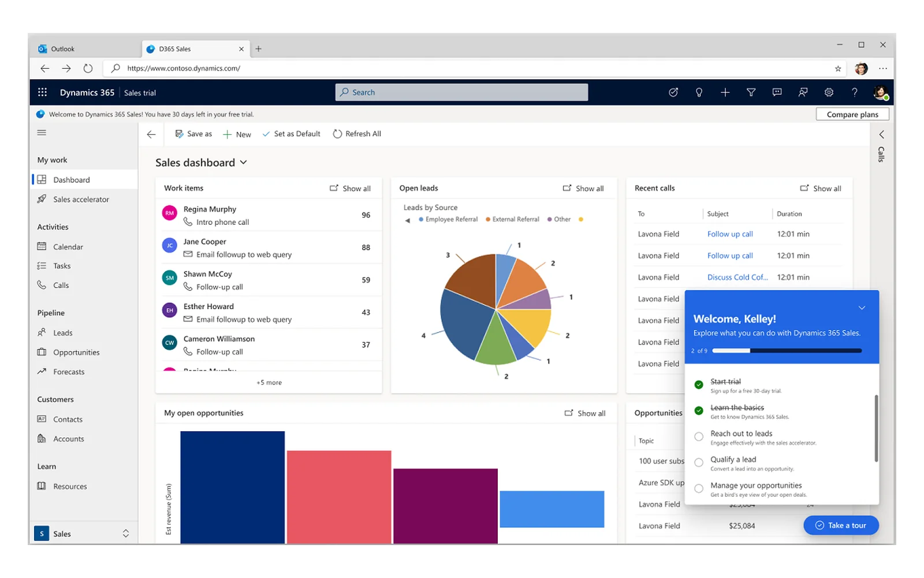
Task: Select the Manage your opportunities circle
Action: [x=699, y=488]
